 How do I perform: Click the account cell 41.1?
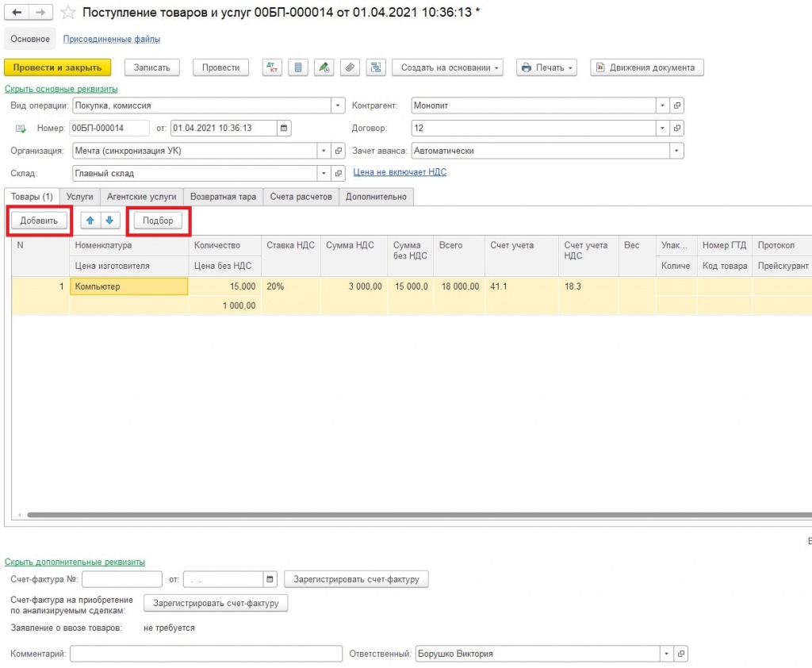pyautogui.click(x=522, y=286)
